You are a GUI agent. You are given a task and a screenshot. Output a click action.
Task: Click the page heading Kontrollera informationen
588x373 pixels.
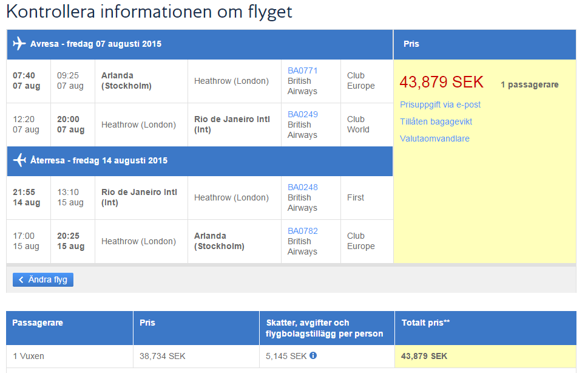149,12
